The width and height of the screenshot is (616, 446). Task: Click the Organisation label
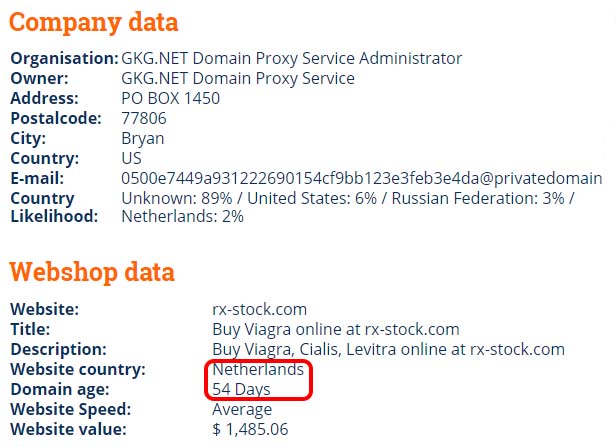click(64, 59)
